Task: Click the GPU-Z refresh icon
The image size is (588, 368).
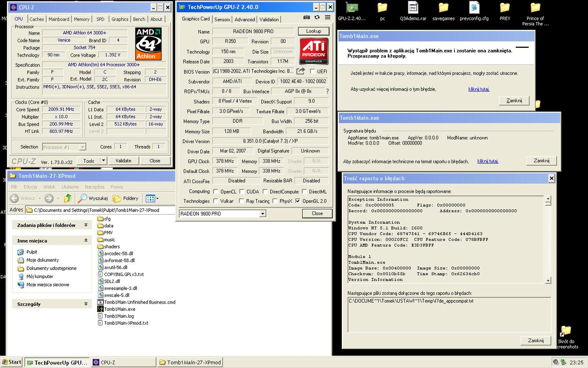Action: click(x=317, y=17)
